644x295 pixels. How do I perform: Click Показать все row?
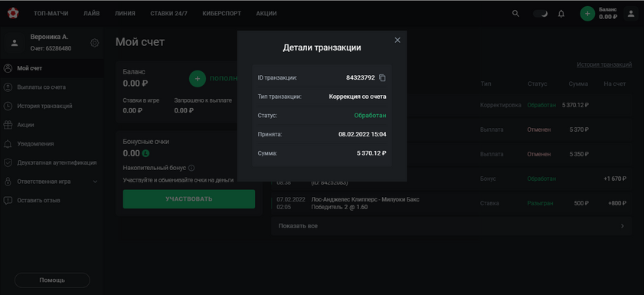pos(451,226)
